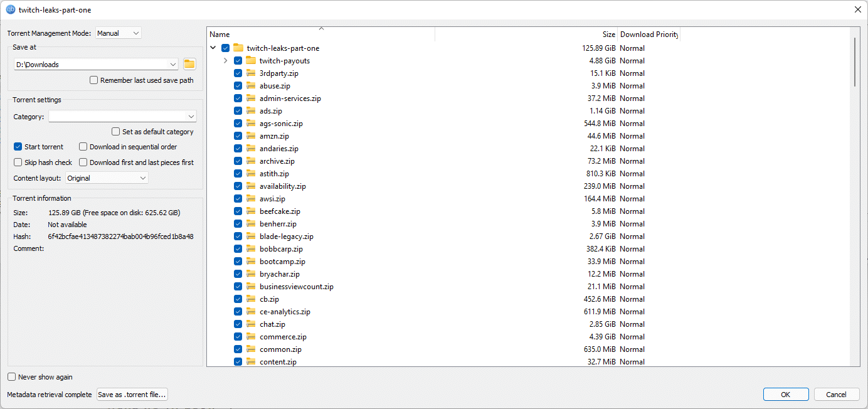Click the zip icon of bootcamp.zip
868x409 pixels.
click(x=251, y=261)
